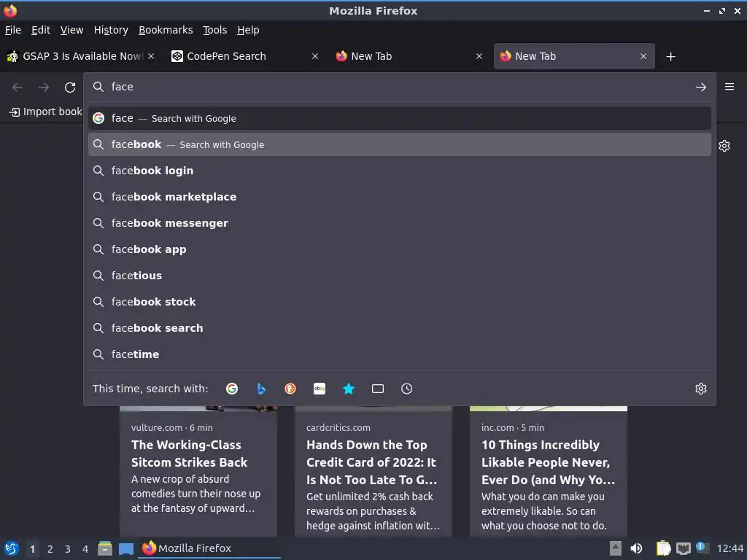
Task: Go forward using the forward arrow
Action: 44,87
